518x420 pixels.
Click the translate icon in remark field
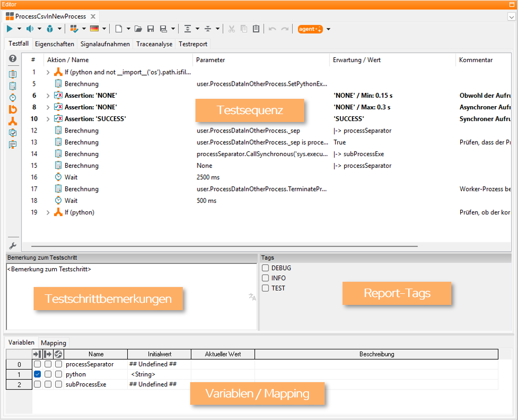click(252, 297)
